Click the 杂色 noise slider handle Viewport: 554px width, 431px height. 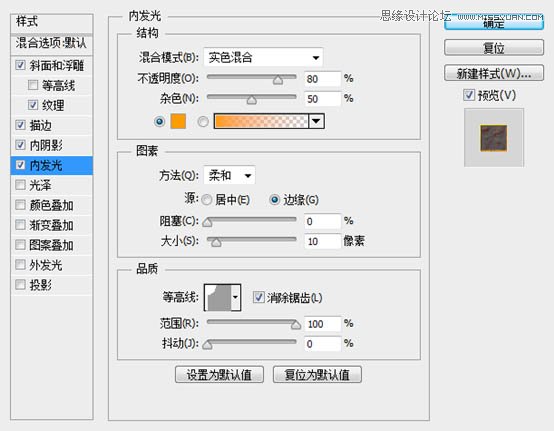coord(252,100)
